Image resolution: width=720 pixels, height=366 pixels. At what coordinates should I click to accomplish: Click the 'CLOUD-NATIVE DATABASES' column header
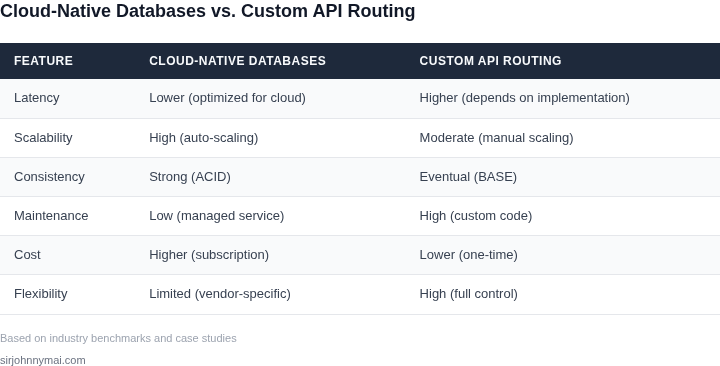237,61
